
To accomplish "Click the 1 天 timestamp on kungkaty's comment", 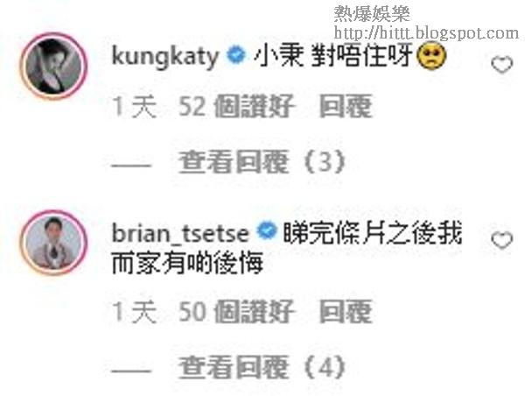I will (135, 107).
